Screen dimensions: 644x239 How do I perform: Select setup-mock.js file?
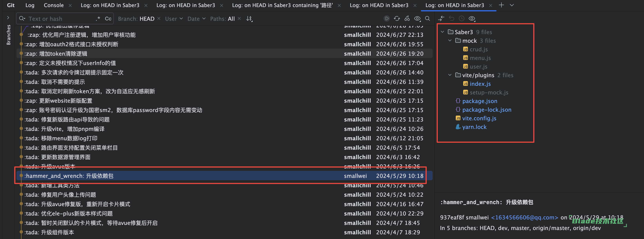(489, 92)
